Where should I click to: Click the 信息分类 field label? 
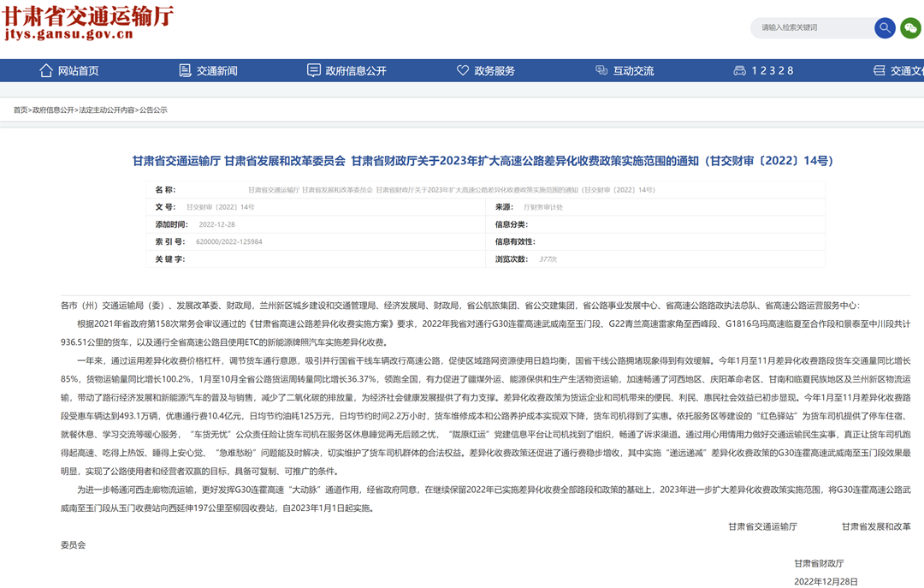click(x=512, y=224)
